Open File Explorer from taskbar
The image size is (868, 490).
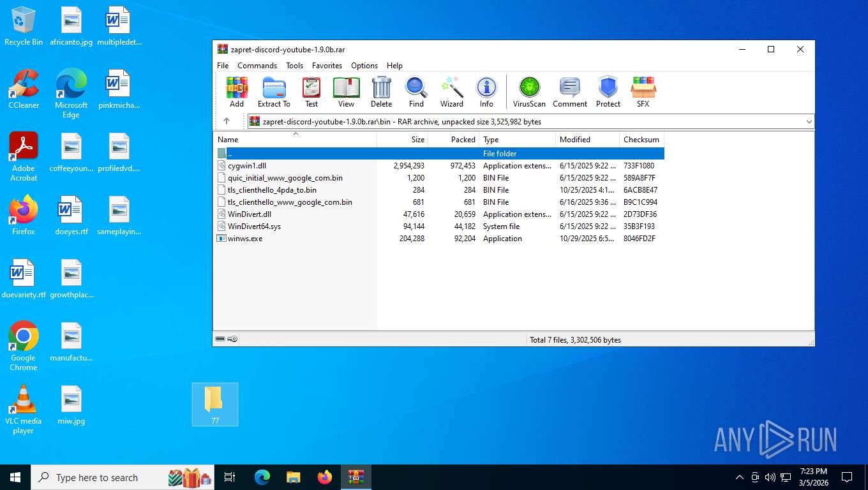(x=294, y=477)
